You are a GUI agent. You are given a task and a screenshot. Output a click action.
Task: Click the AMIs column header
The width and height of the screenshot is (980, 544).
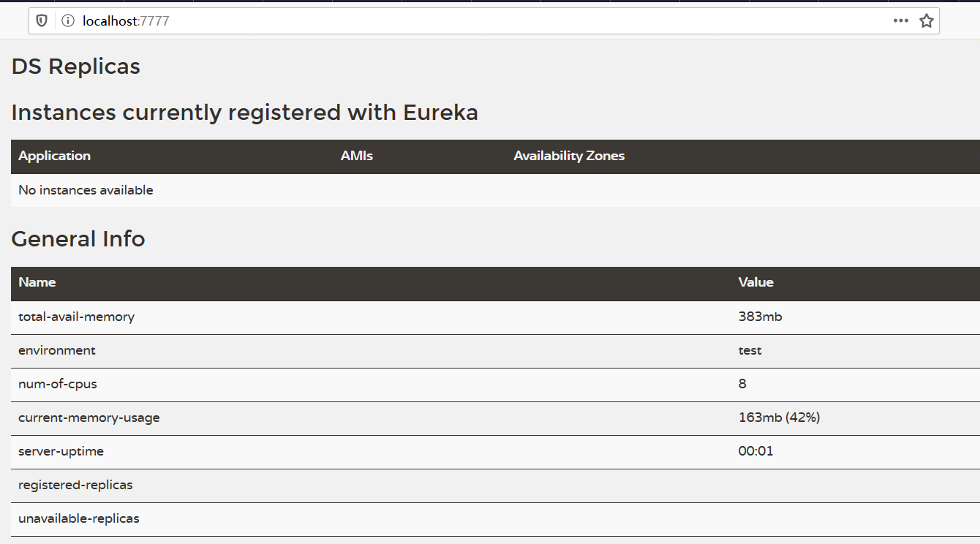(x=357, y=156)
